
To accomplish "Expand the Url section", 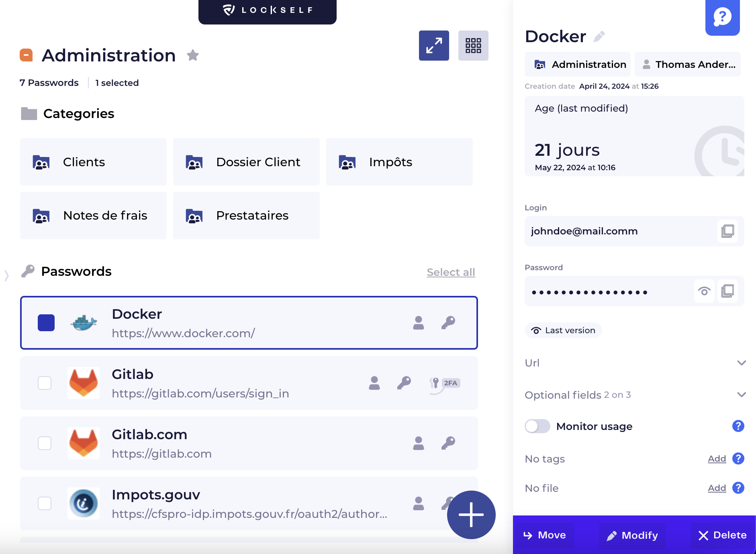I will click(742, 363).
